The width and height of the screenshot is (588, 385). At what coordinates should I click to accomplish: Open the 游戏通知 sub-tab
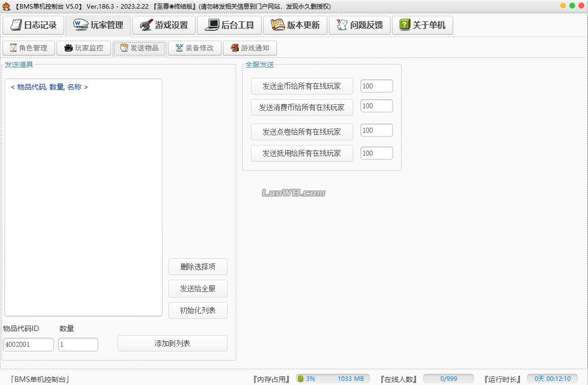[x=250, y=48]
